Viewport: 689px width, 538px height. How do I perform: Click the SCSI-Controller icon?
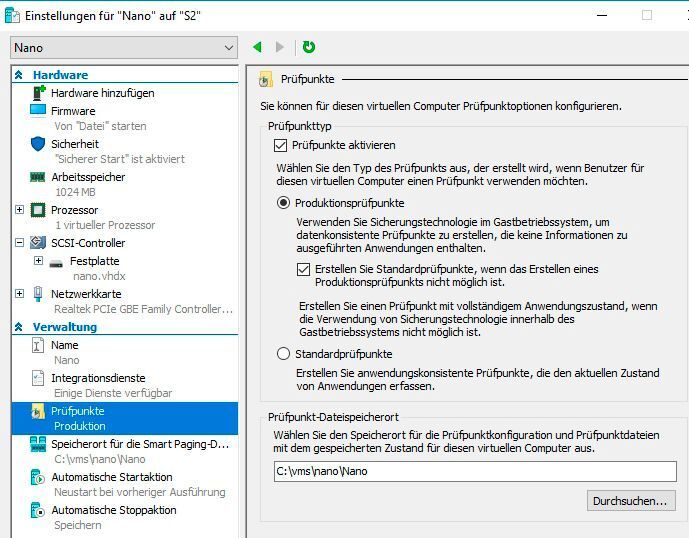point(38,243)
